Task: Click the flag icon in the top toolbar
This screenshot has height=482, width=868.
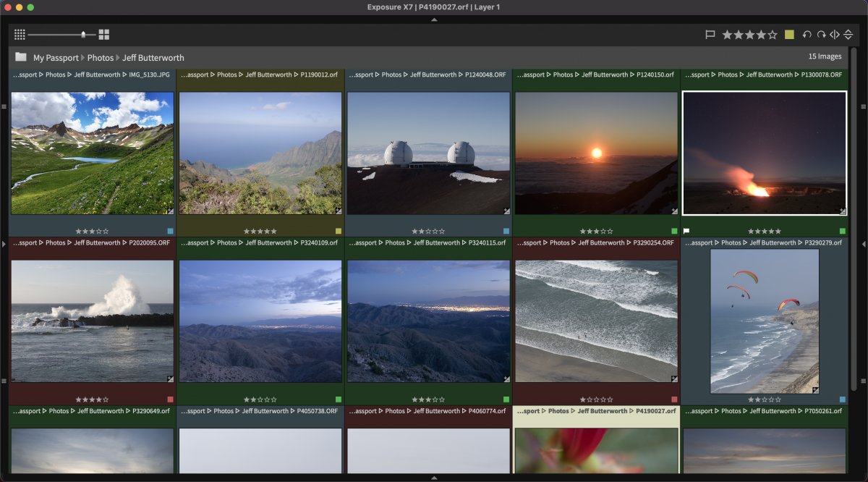Action: coord(710,35)
